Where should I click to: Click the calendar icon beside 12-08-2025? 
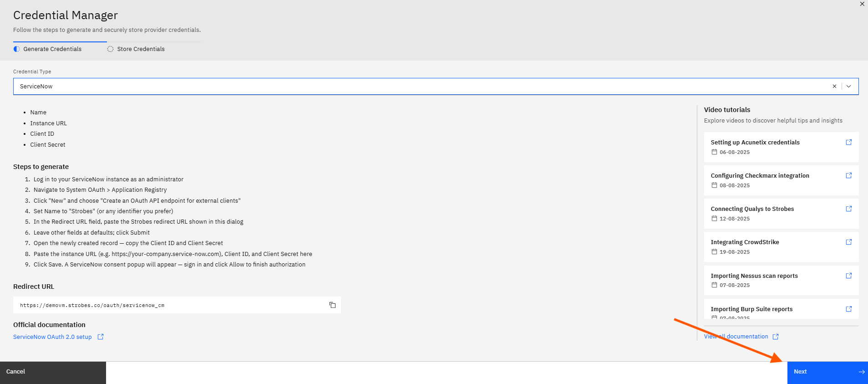(714, 219)
